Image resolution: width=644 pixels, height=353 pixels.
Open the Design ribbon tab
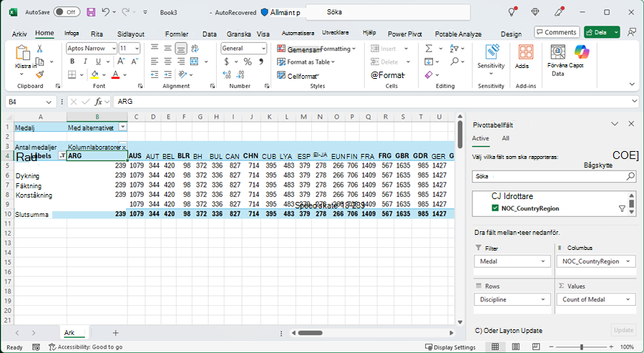pos(511,34)
